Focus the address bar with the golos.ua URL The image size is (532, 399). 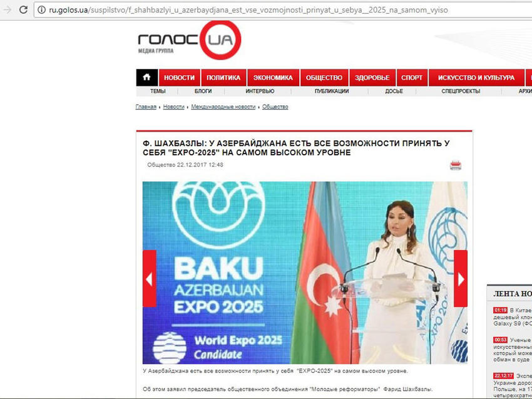pyautogui.click(x=284, y=10)
